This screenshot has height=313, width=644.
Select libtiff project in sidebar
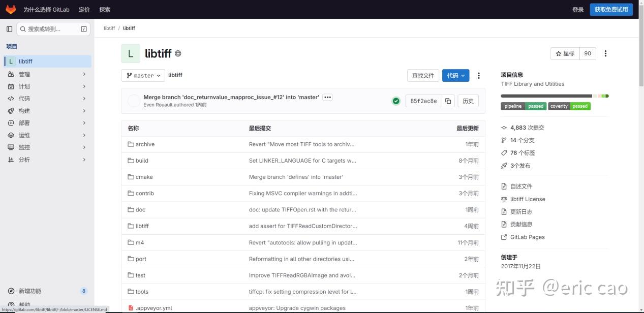pyautogui.click(x=48, y=61)
